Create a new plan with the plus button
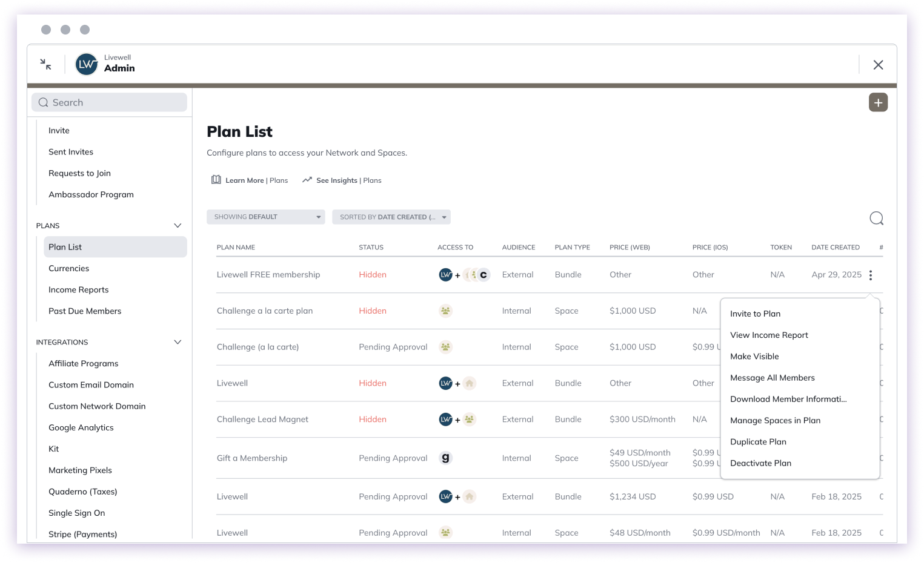Screen dimensions: 924x563 click(878, 102)
